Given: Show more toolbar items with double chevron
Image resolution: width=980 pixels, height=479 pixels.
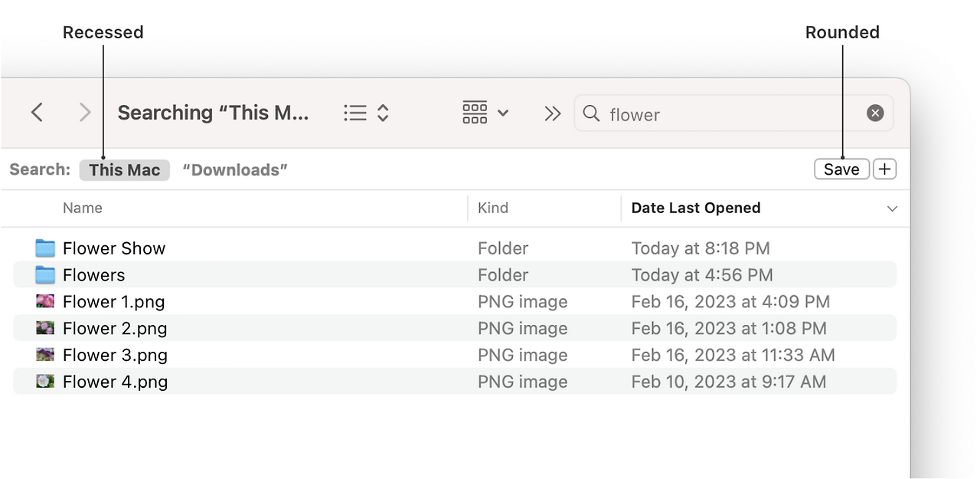Looking at the screenshot, I should click(x=552, y=113).
